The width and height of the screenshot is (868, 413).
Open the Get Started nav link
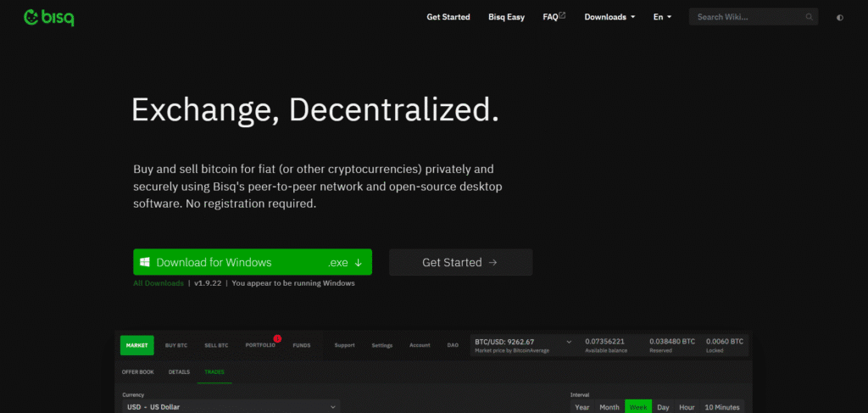(448, 17)
